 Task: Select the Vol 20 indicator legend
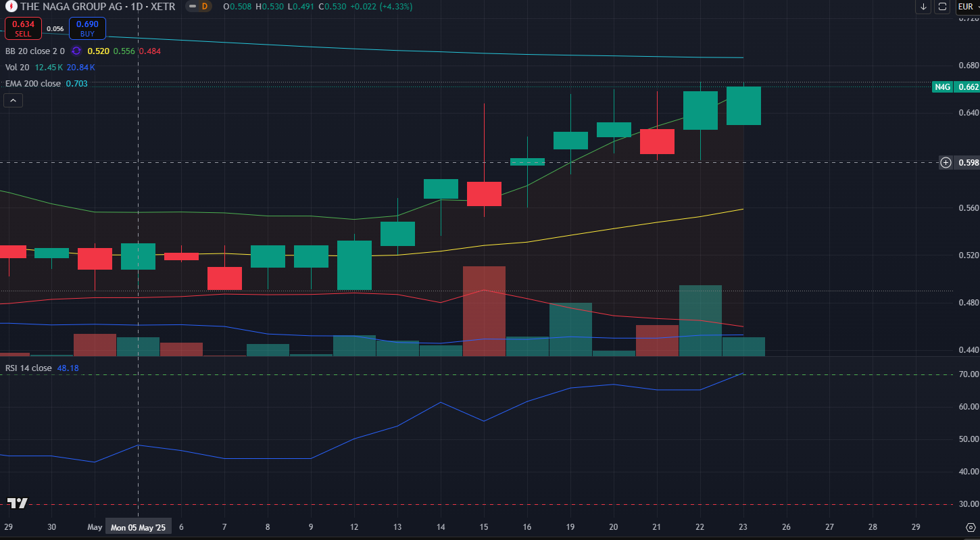[x=18, y=68]
